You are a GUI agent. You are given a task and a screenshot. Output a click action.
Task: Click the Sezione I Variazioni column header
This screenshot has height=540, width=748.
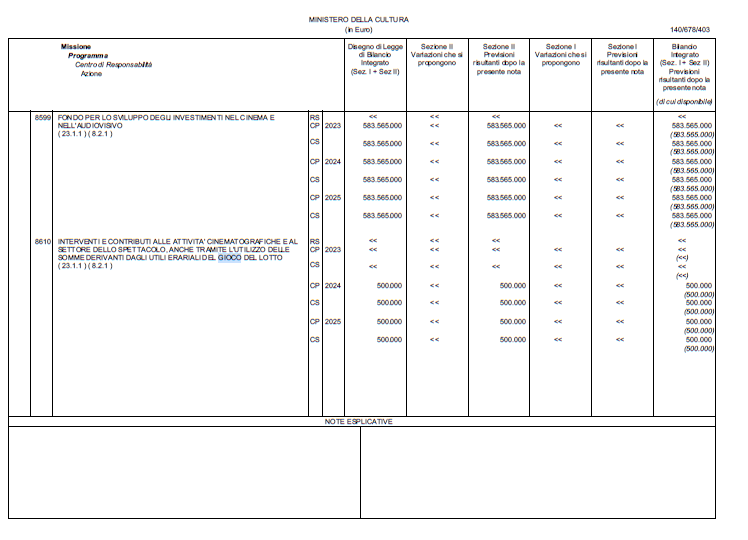561,55
